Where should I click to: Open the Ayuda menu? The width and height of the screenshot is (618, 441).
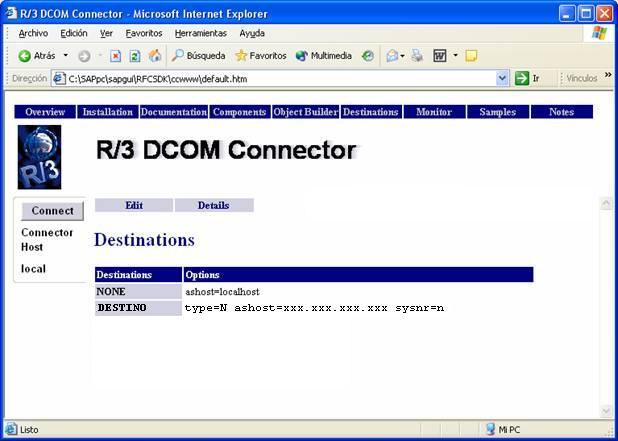point(252,33)
